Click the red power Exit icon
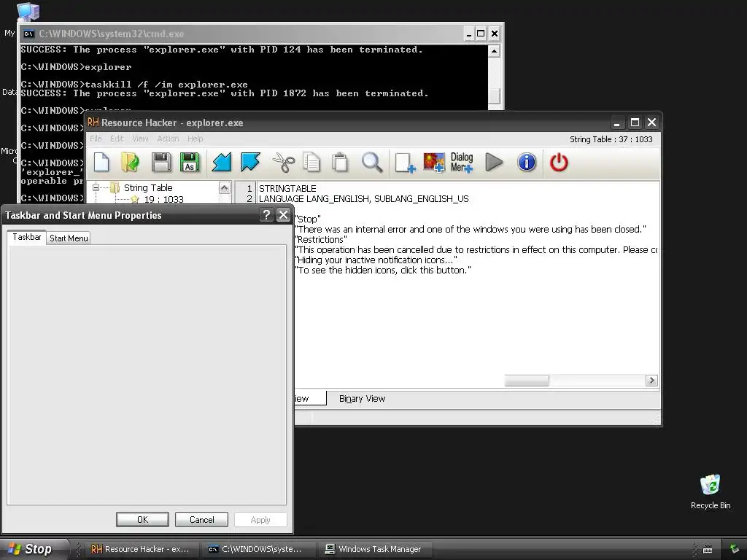This screenshot has height=560, width=747. [559, 163]
